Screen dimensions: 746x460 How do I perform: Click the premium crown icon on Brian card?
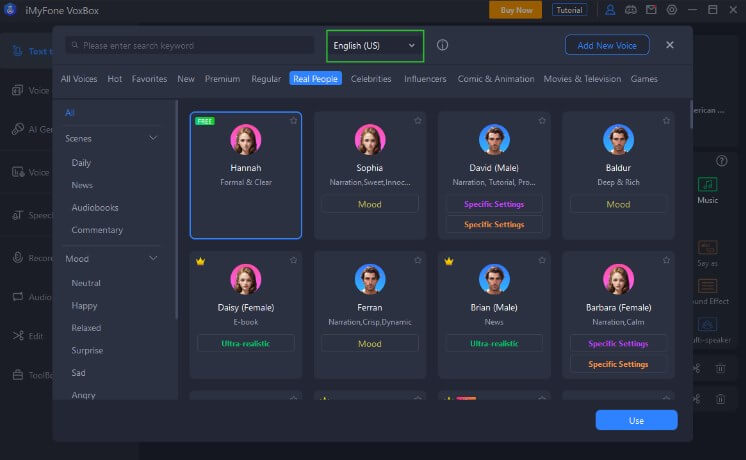point(449,261)
